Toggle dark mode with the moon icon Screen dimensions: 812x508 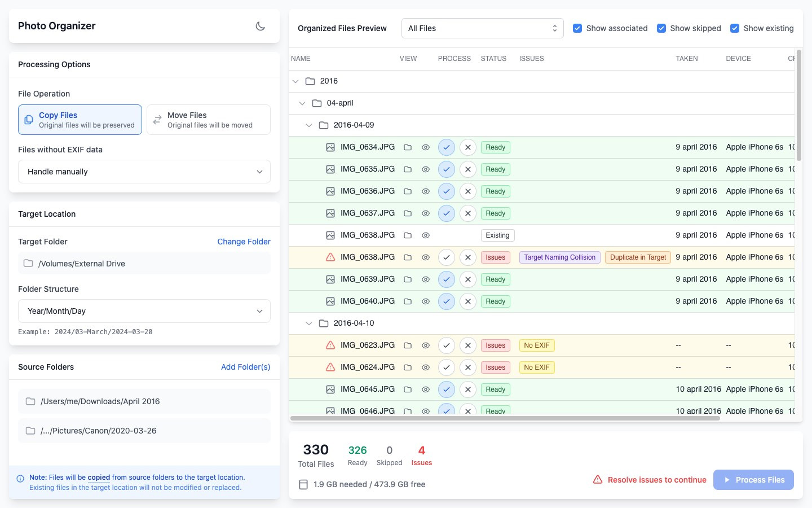click(261, 26)
